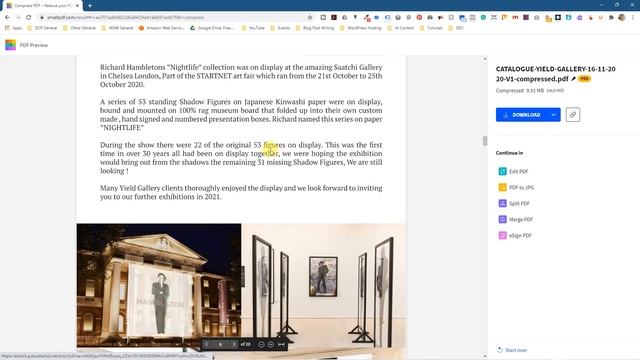Click the pencil rename icon beside filename
This screenshot has width=640, height=360.
pyautogui.click(x=573, y=79)
